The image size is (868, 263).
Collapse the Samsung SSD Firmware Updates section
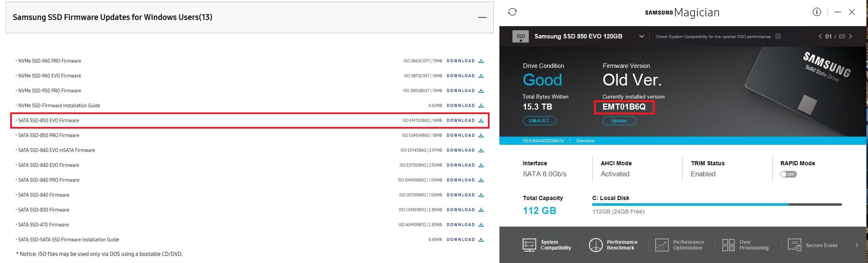coord(482,17)
